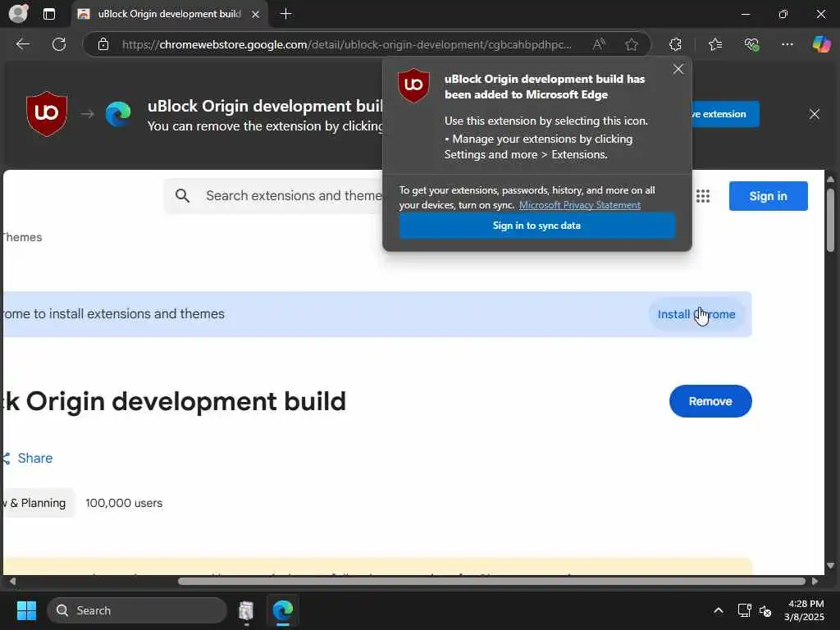Close the uBlock Origin development build tab

click(x=256, y=15)
